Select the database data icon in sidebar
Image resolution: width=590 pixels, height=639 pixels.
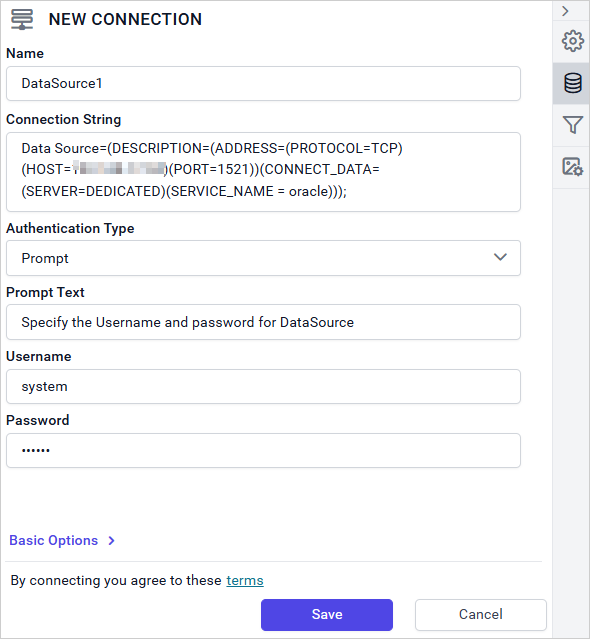pyautogui.click(x=572, y=83)
